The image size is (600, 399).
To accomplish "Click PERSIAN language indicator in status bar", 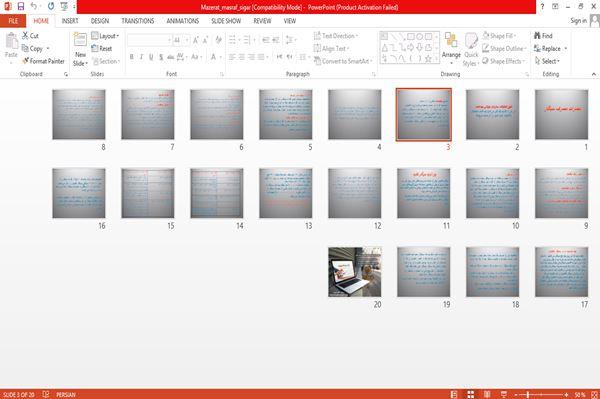I will coord(66,394).
